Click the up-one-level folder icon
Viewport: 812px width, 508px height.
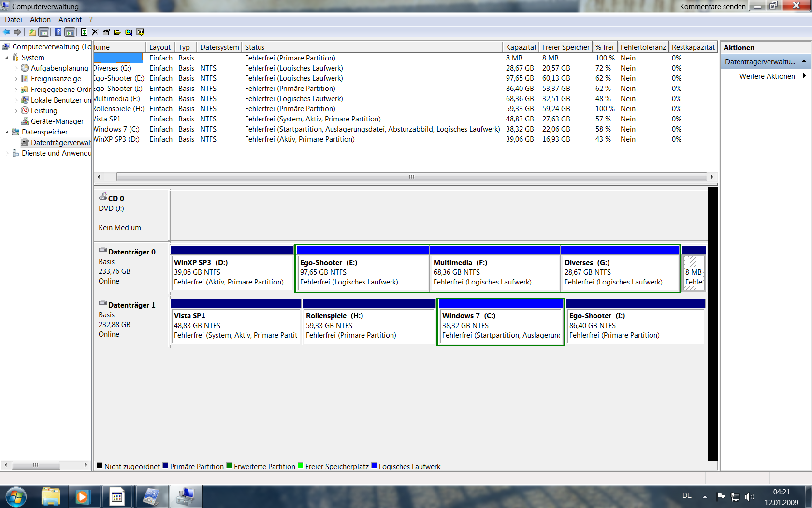pyautogui.click(x=32, y=32)
